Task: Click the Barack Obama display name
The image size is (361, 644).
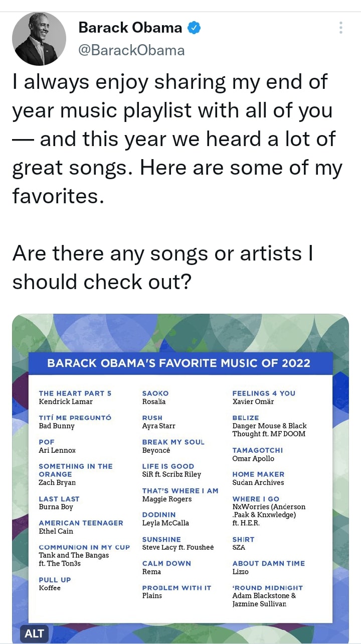Action: (130, 28)
